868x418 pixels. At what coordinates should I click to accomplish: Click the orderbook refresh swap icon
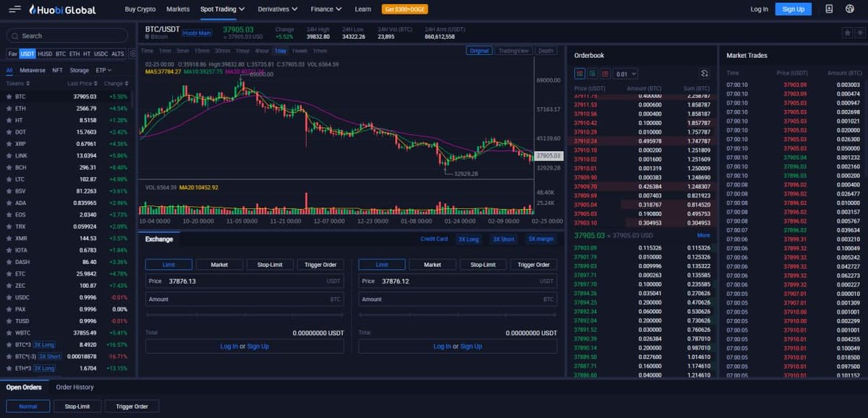[704, 74]
